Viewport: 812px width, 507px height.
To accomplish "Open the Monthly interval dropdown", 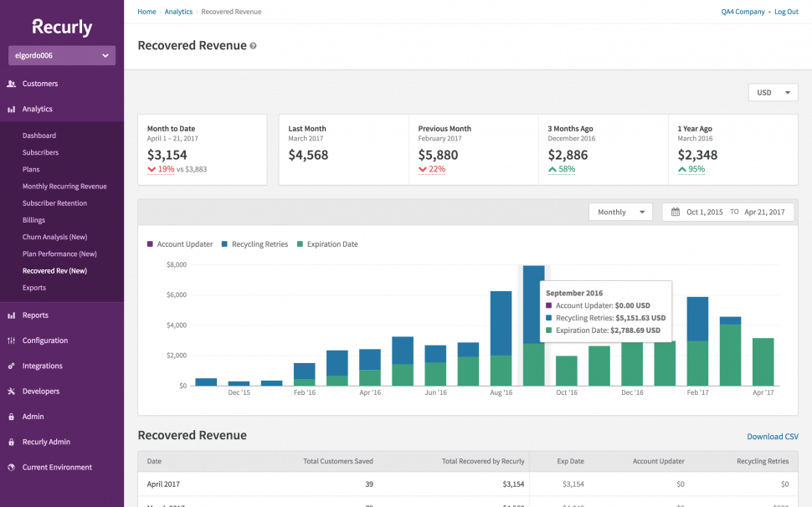I will [620, 213].
